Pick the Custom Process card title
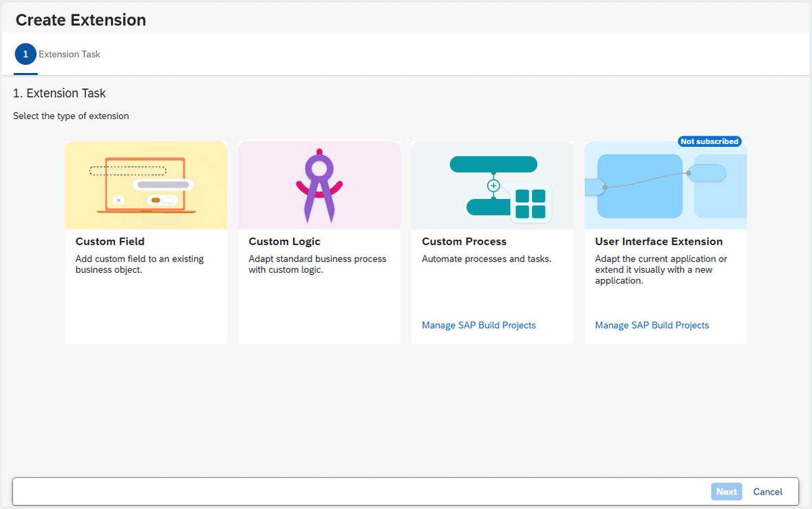Viewport: 812px width, 509px height. coord(464,242)
